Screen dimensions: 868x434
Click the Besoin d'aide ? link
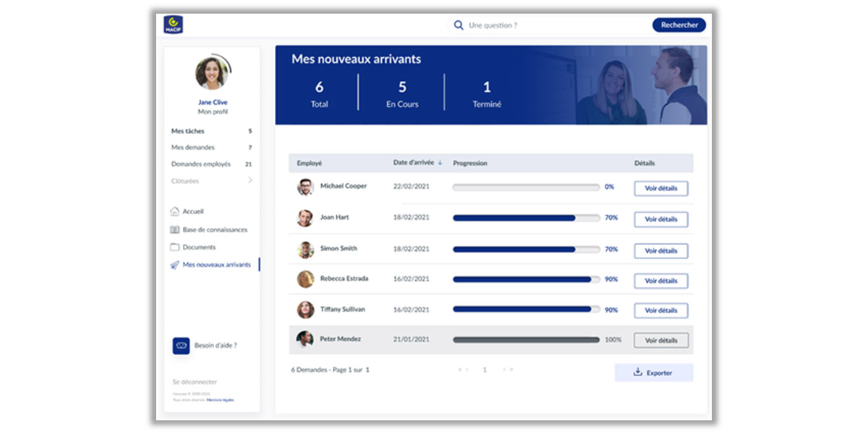click(x=216, y=346)
